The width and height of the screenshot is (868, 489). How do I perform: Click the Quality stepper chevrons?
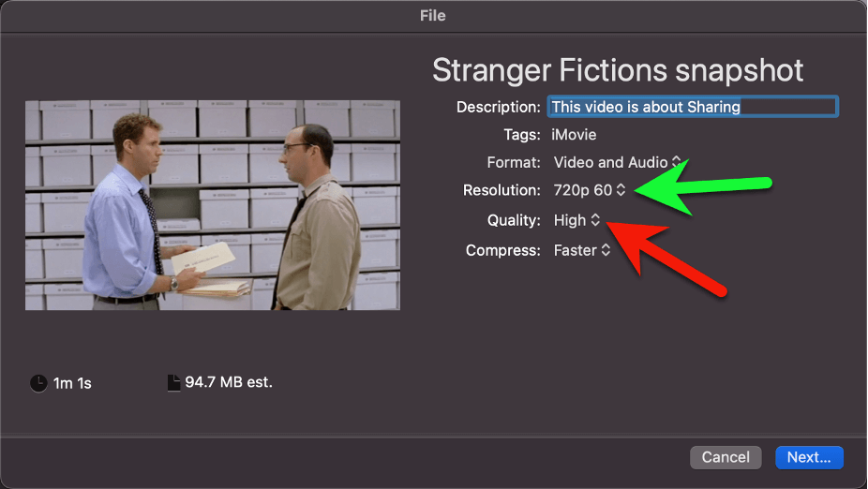pos(595,219)
